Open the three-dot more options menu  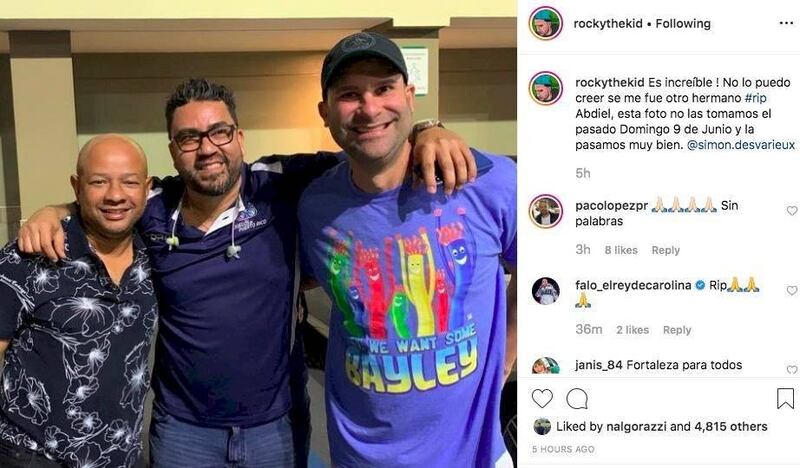coord(786,23)
